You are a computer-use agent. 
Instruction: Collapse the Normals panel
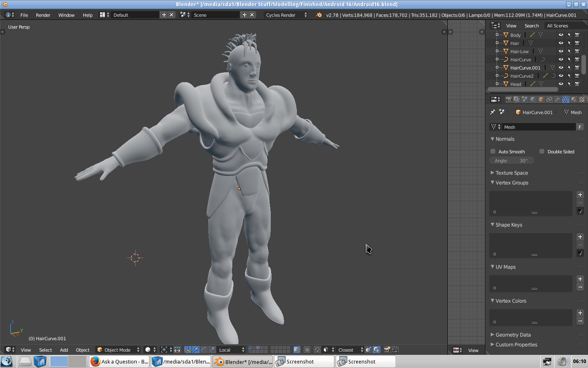[492, 139]
